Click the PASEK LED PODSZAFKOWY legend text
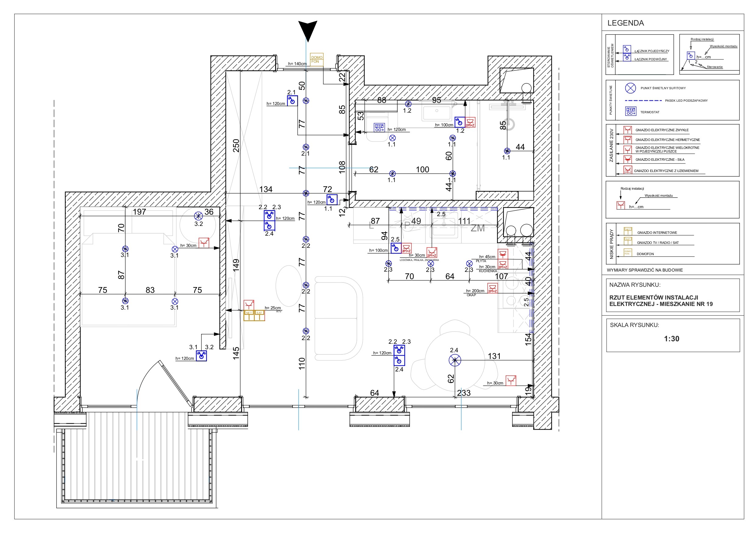Viewport: 756px width, 534px height. click(686, 101)
